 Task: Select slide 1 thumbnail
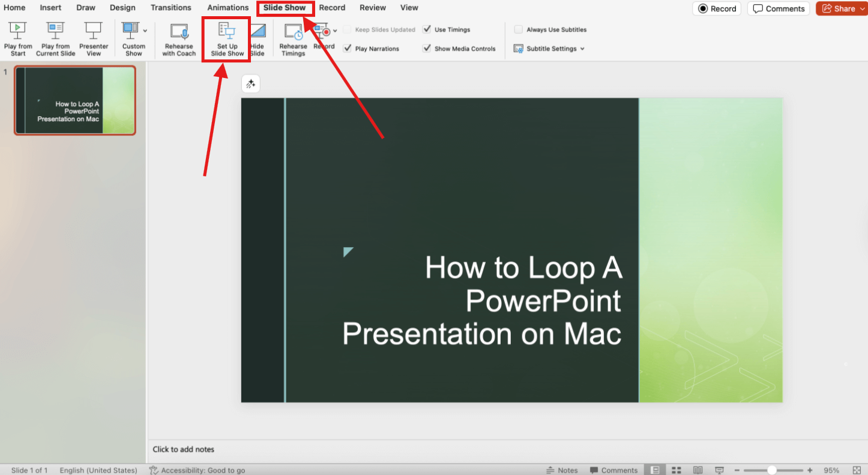(x=75, y=100)
